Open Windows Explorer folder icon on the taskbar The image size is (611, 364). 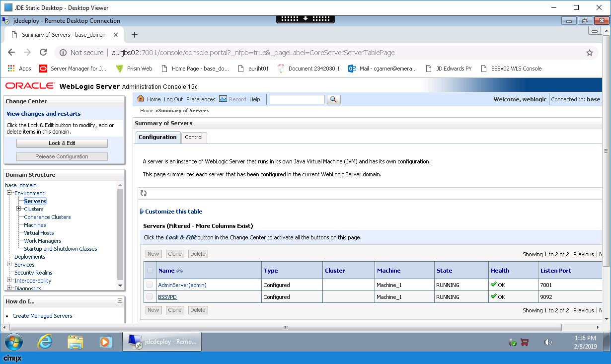point(75,342)
